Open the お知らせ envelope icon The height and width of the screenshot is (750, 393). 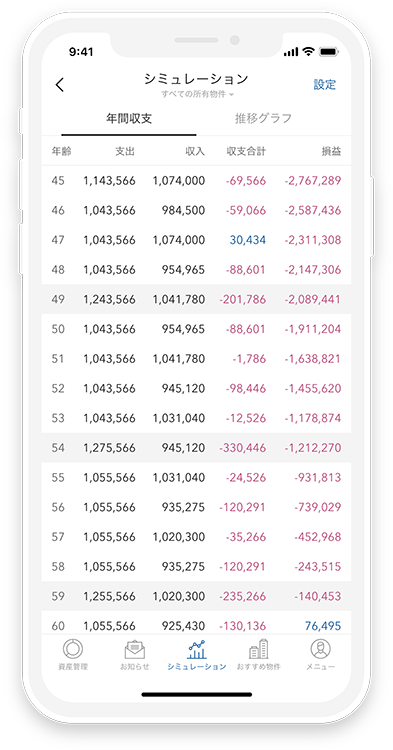click(134, 650)
